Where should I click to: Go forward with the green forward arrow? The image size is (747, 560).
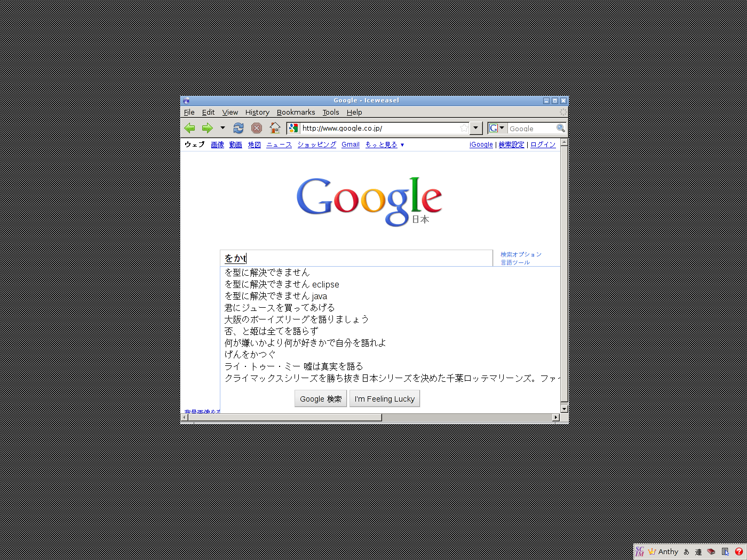207,128
